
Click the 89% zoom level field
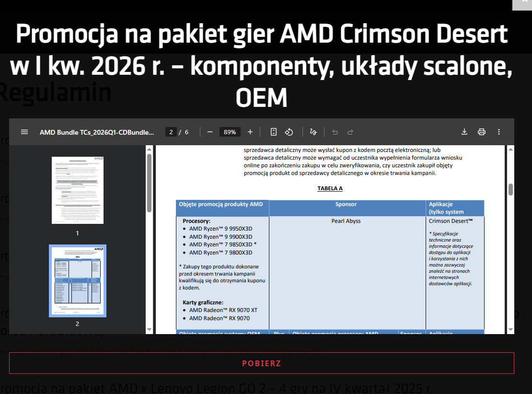pyautogui.click(x=230, y=132)
